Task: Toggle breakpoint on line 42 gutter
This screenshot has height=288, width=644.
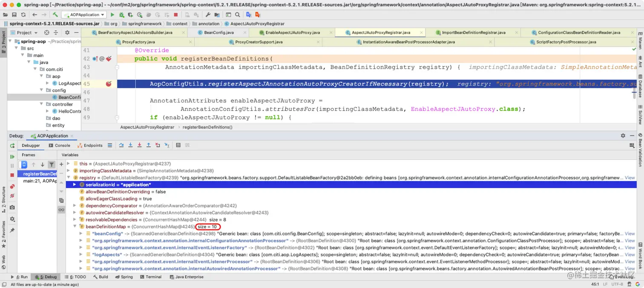Action: tap(108, 58)
